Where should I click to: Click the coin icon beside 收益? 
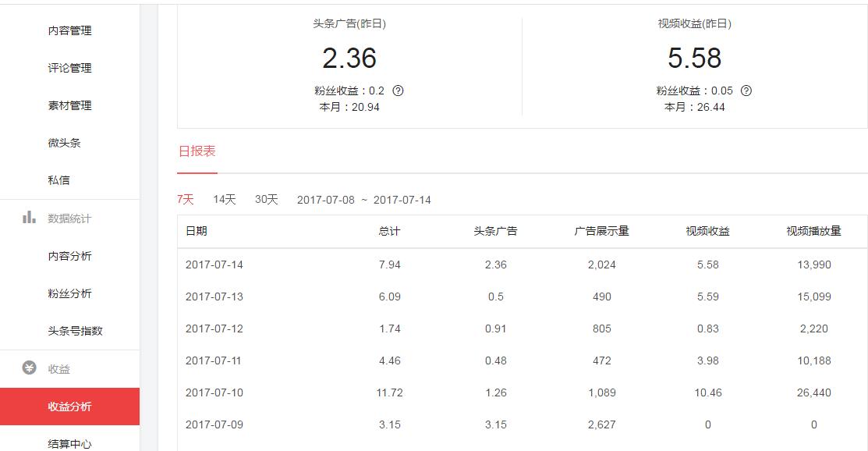(x=27, y=369)
